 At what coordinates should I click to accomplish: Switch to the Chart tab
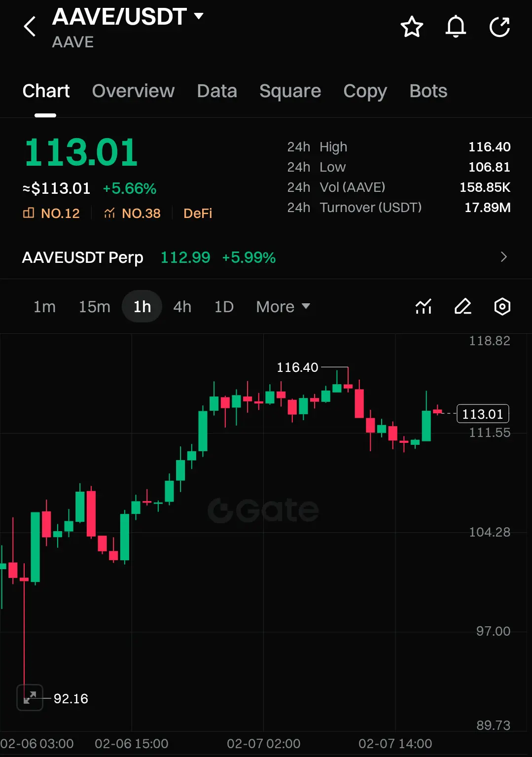pyautogui.click(x=46, y=91)
